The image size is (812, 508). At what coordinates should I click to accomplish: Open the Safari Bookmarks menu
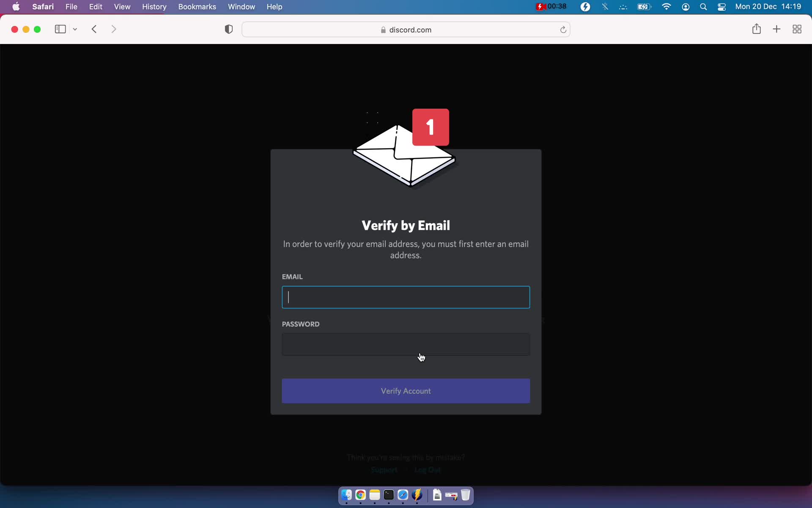click(x=197, y=6)
